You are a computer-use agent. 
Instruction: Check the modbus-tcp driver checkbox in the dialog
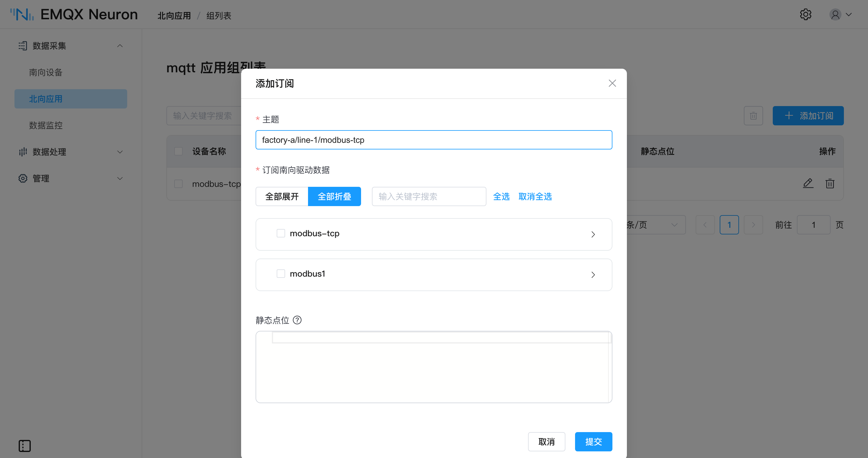(x=281, y=233)
